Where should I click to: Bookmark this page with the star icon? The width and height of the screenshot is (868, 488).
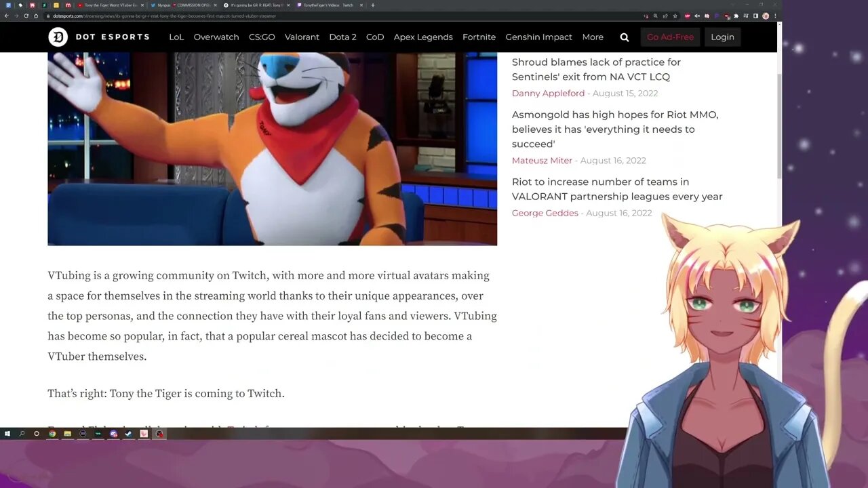pyautogui.click(x=675, y=16)
